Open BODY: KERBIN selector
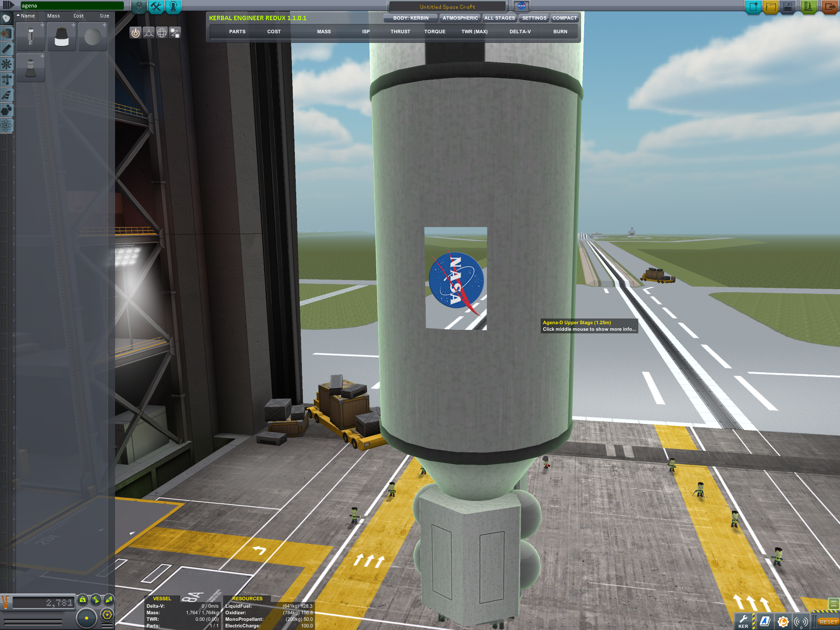This screenshot has height=630, width=840. pyautogui.click(x=411, y=18)
